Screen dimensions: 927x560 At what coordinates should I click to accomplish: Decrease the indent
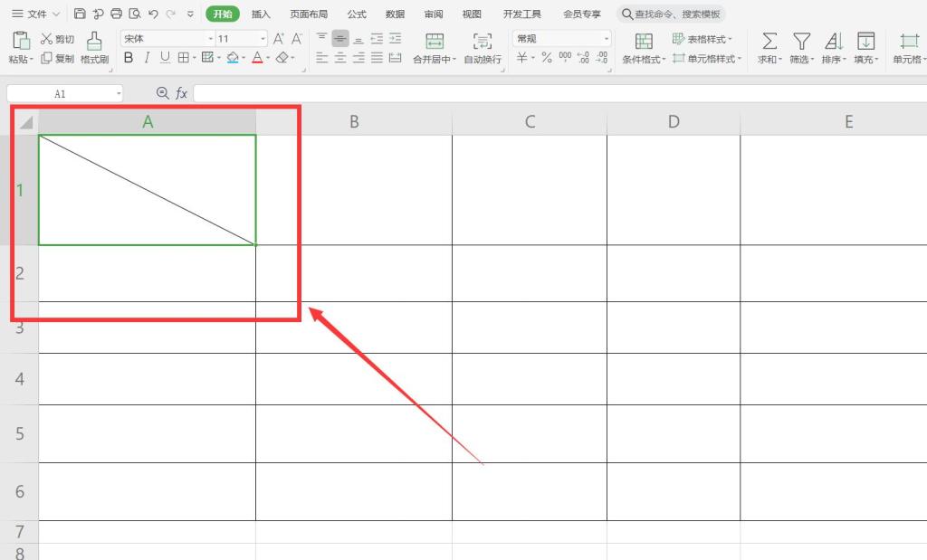[x=377, y=38]
